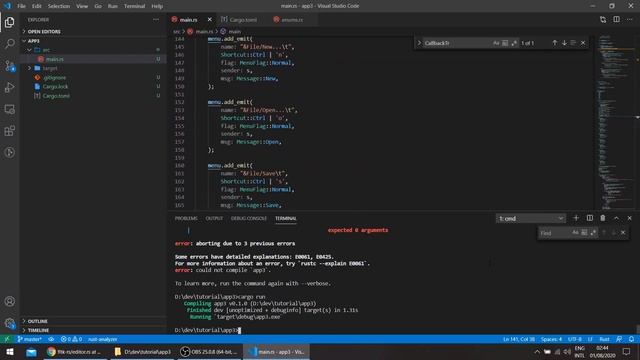Go to next match in editor find

564,43
